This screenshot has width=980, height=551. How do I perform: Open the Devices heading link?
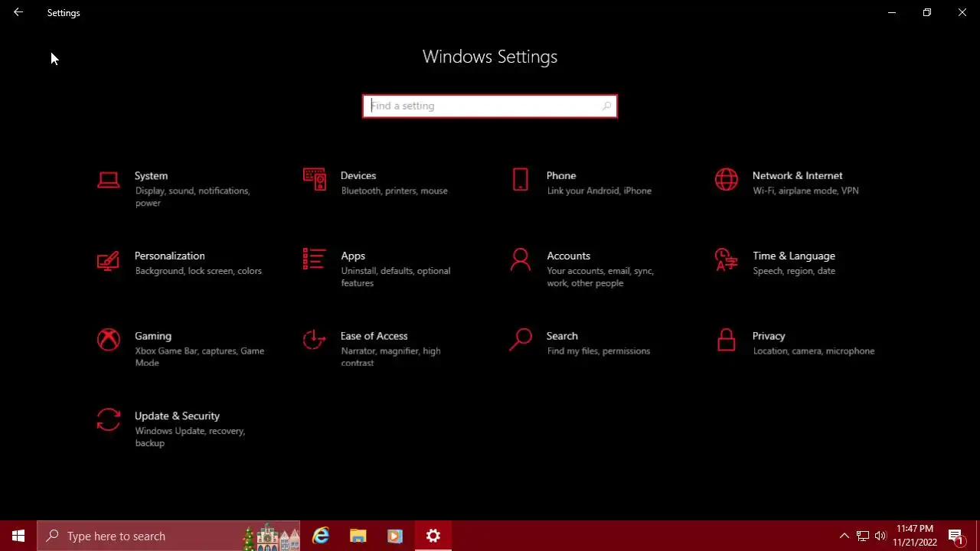pyautogui.click(x=358, y=175)
